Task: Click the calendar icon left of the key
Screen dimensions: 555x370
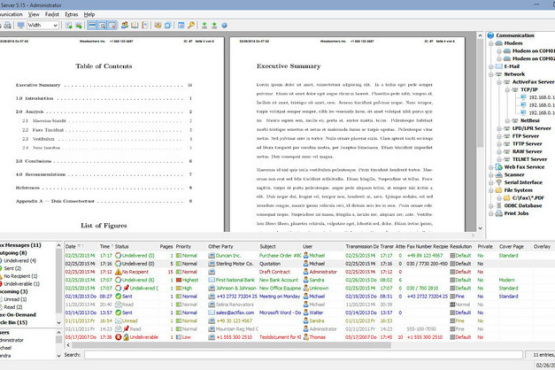Action: 181,25
